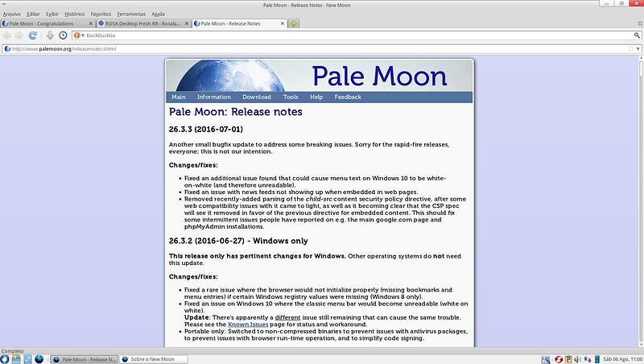Click scrollbar down arrow
The width and height of the screenshot is (644, 364).
(x=641, y=345)
